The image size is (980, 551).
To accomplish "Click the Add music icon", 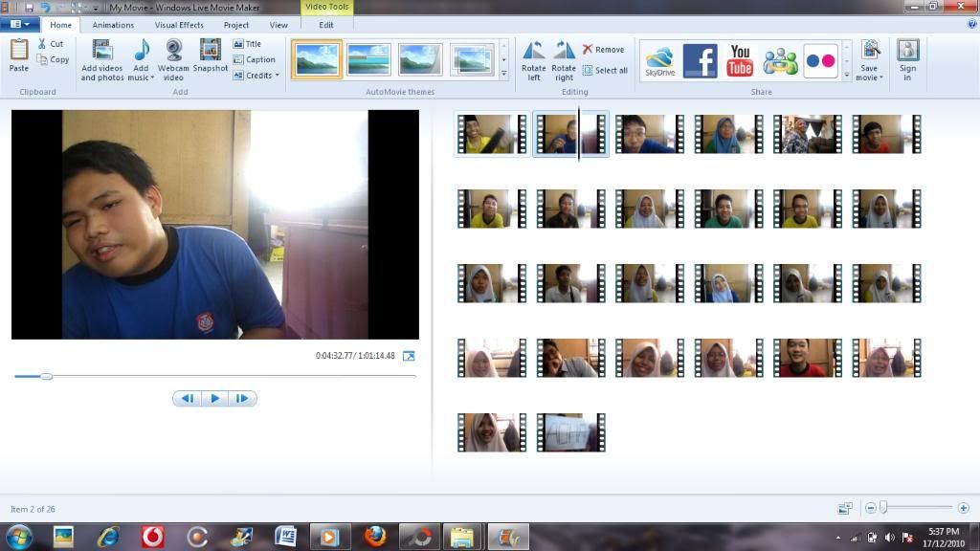I will 142,51.
